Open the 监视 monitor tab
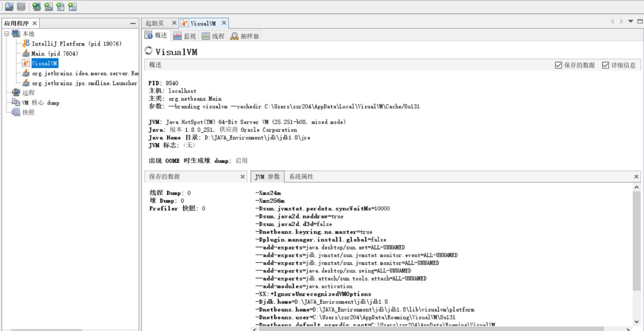644x331 pixels. [x=184, y=36]
